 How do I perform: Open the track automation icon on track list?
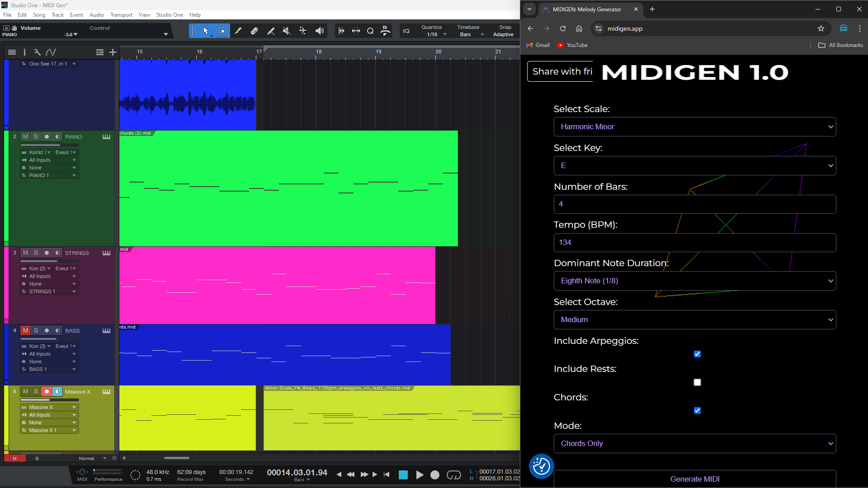coord(51,52)
